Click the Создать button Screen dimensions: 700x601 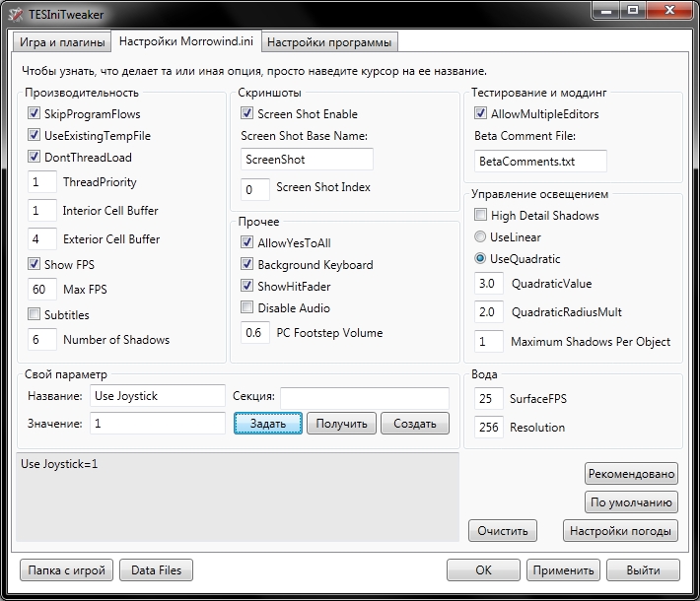415,424
